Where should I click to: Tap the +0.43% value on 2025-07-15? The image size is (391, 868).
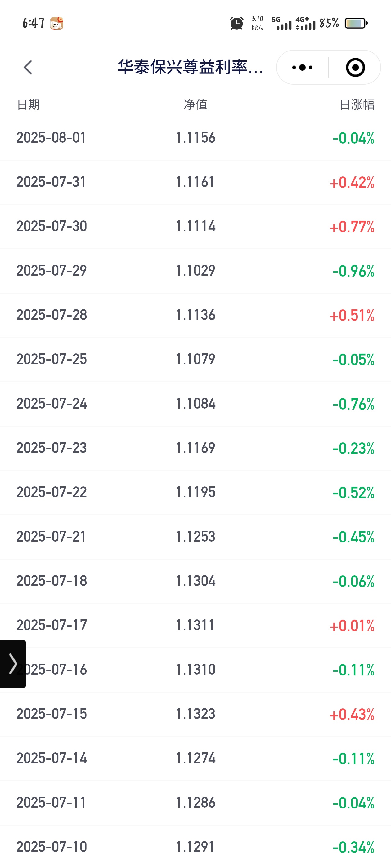(x=352, y=714)
